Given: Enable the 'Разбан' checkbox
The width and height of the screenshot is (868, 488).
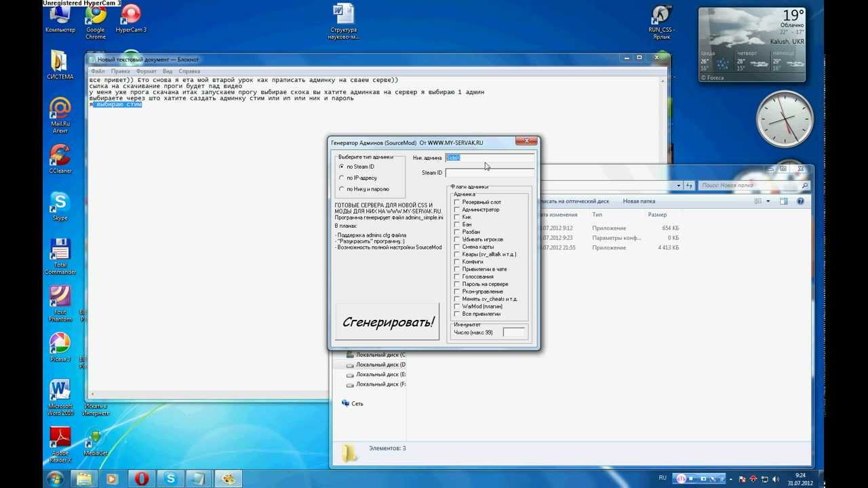Looking at the screenshot, I should click(x=457, y=232).
